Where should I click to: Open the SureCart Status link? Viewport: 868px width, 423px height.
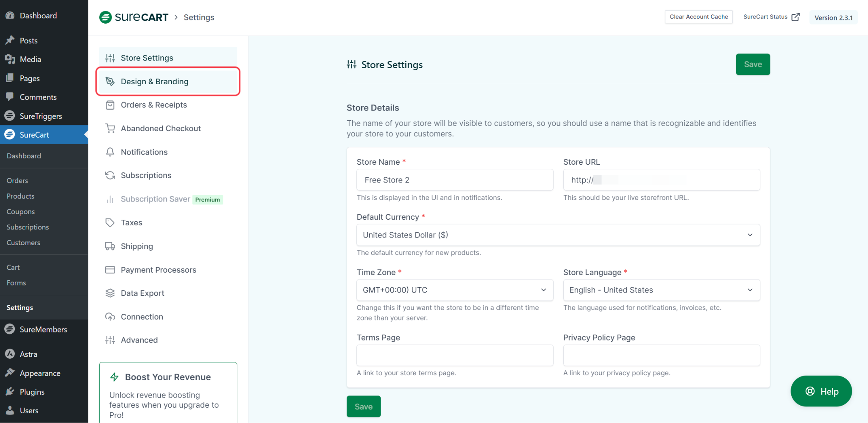(x=771, y=17)
